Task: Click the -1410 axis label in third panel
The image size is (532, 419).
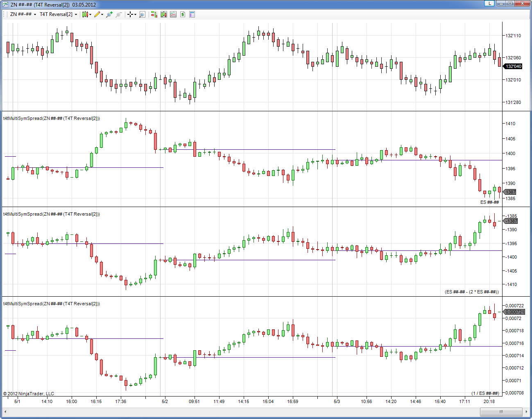Action: (x=511, y=284)
